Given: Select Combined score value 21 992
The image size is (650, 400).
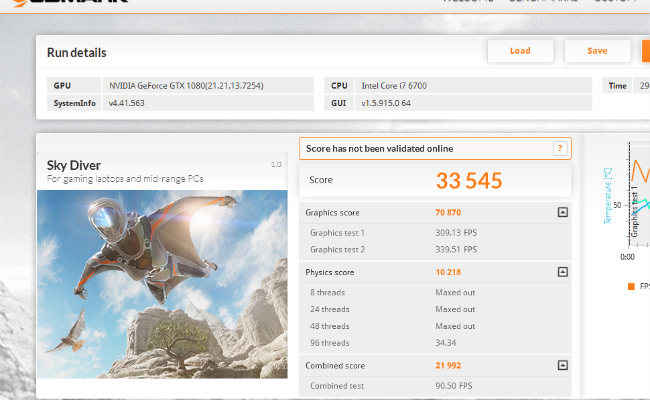Looking at the screenshot, I should 448,365.
